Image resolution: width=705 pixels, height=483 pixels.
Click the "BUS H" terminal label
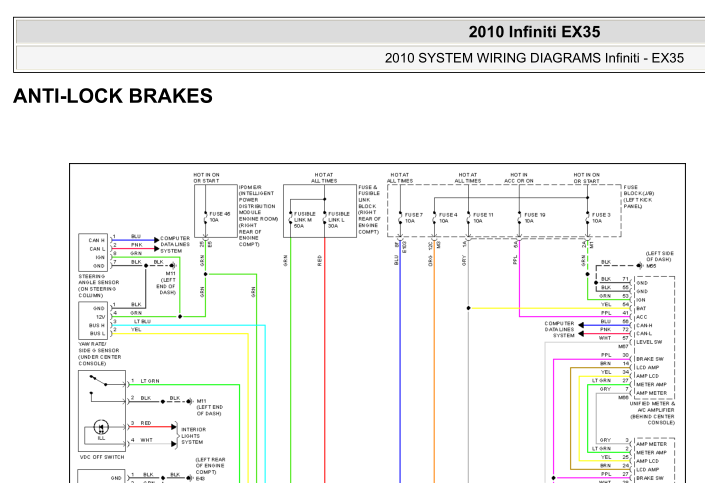tap(97, 325)
